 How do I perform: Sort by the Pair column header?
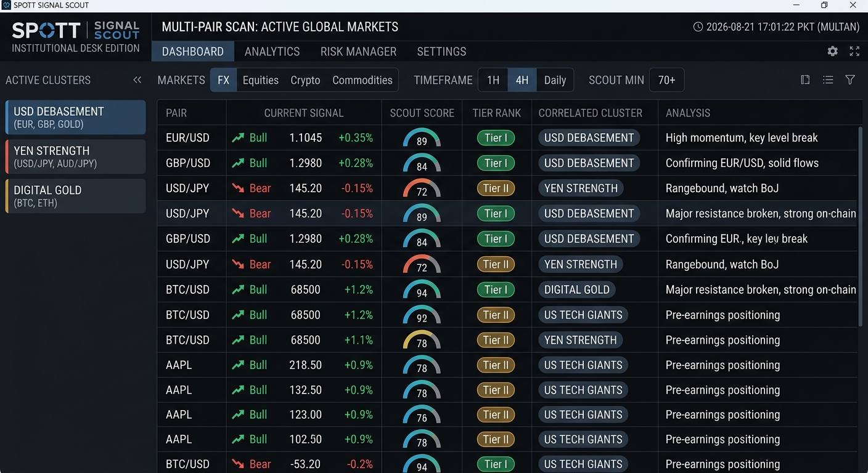click(x=176, y=113)
